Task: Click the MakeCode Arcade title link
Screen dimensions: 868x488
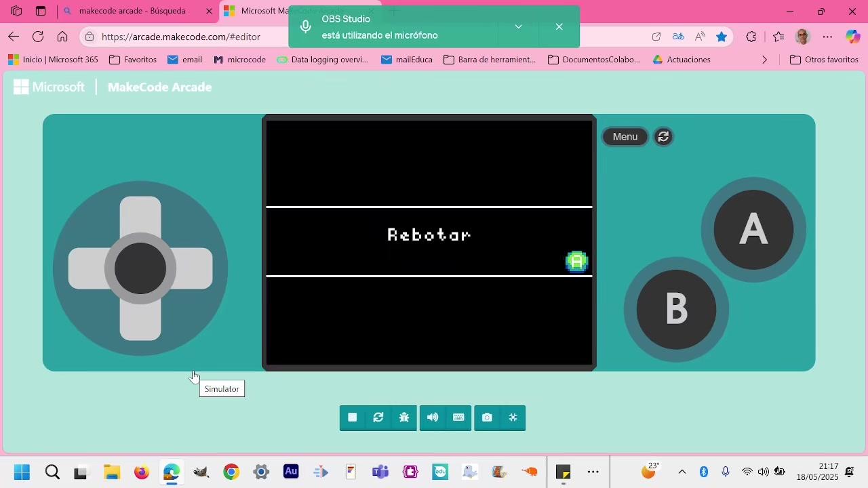Action: tap(159, 87)
